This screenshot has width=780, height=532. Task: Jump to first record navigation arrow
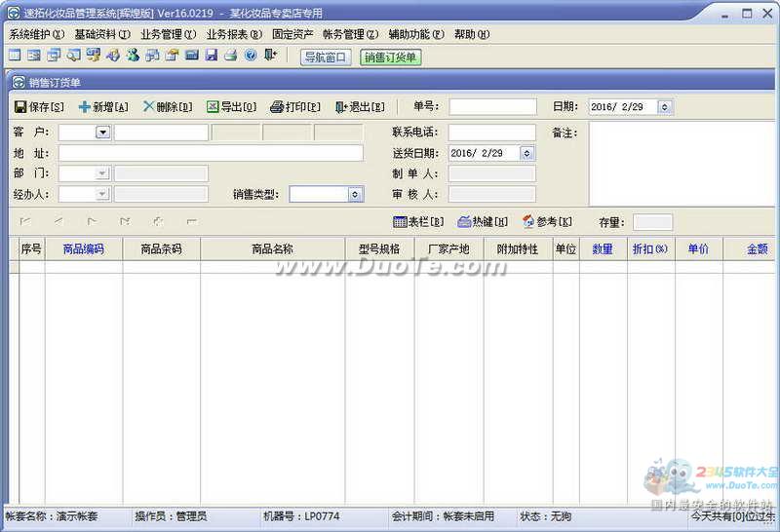point(25,222)
